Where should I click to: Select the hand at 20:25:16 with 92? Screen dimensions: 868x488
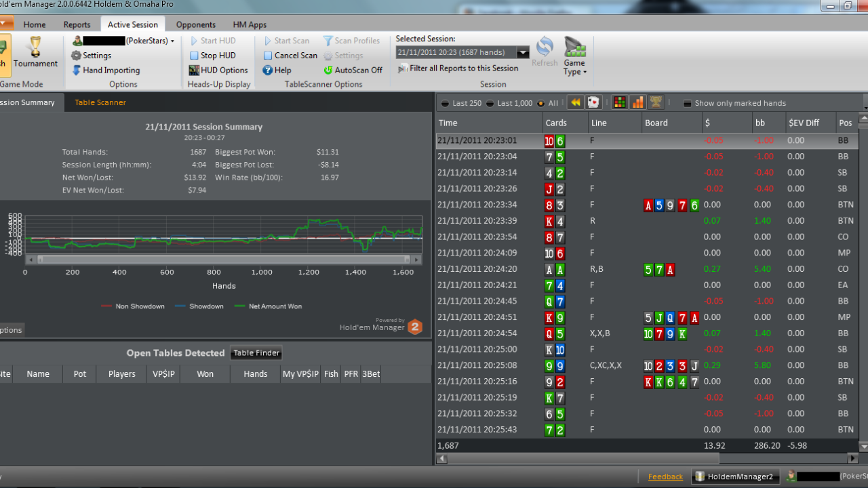pyautogui.click(x=647, y=382)
